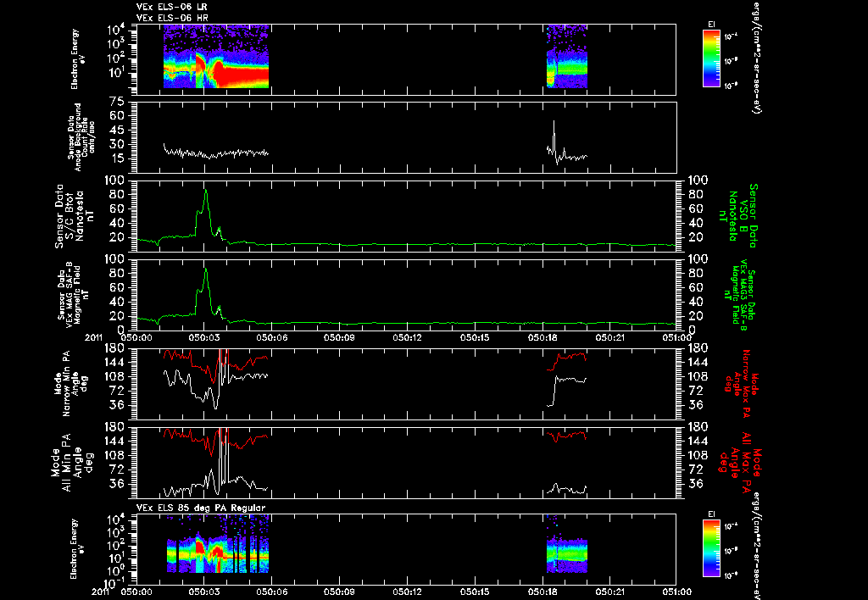Click the EI color bar beside the ELS-06 spectrogram

tap(711, 58)
